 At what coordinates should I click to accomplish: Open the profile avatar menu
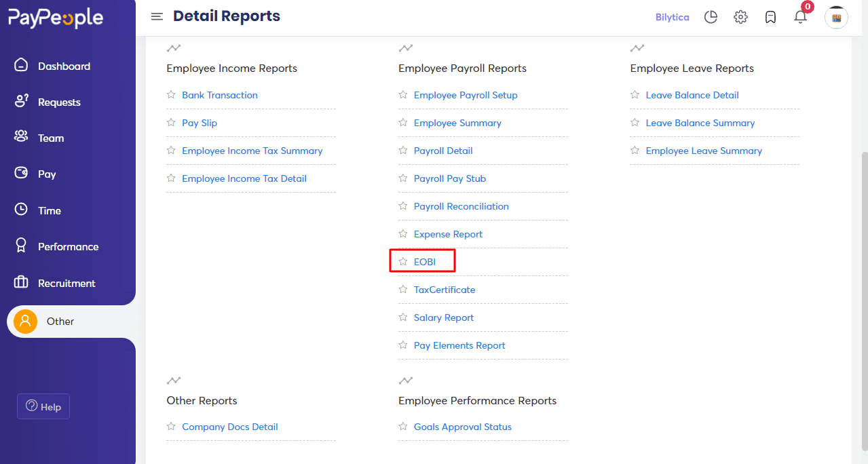pyautogui.click(x=836, y=17)
